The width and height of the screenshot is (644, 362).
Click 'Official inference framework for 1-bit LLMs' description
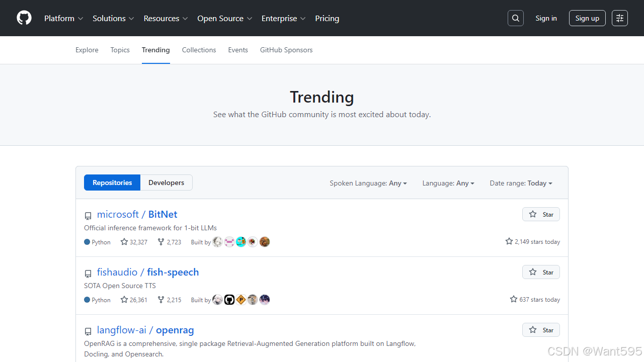tap(150, 228)
